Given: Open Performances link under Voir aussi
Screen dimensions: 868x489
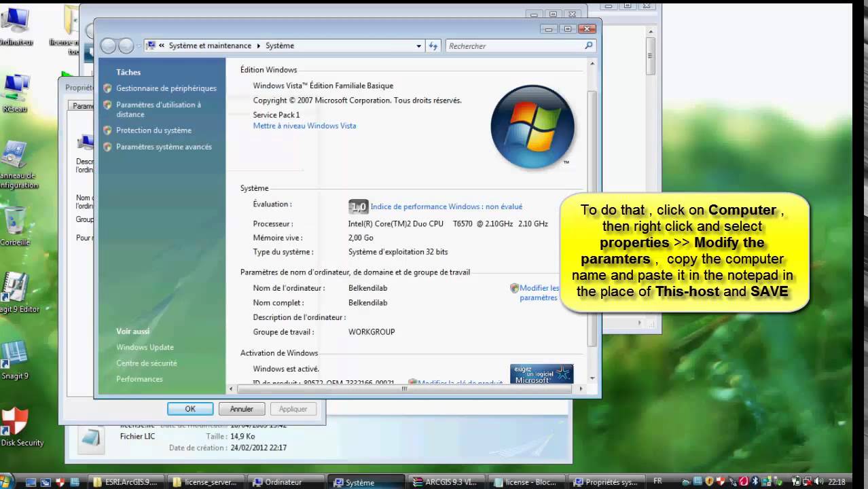Looking at the screenshot, I should tap(139, 379).
